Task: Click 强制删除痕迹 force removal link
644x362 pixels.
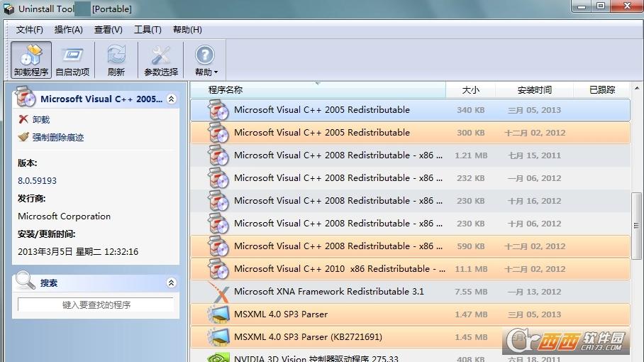Action: 58,137
